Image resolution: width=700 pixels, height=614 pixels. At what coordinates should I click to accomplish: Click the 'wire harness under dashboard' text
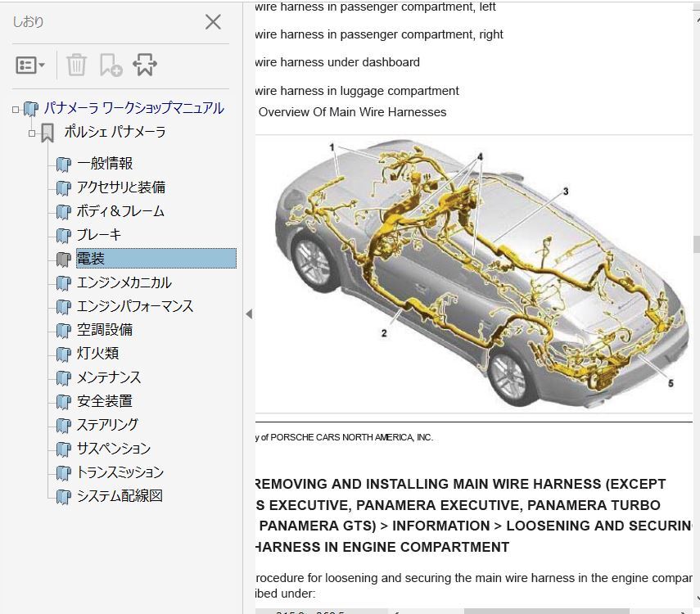[x=337, y=62]
